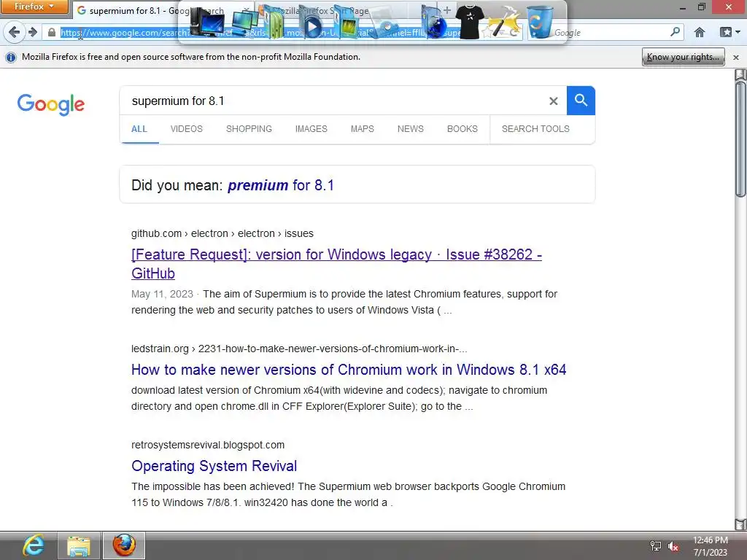The width and height of the screenshot is (747, 560).
Task: Submit search with blue magnifier button
Action: pos(581,101)
